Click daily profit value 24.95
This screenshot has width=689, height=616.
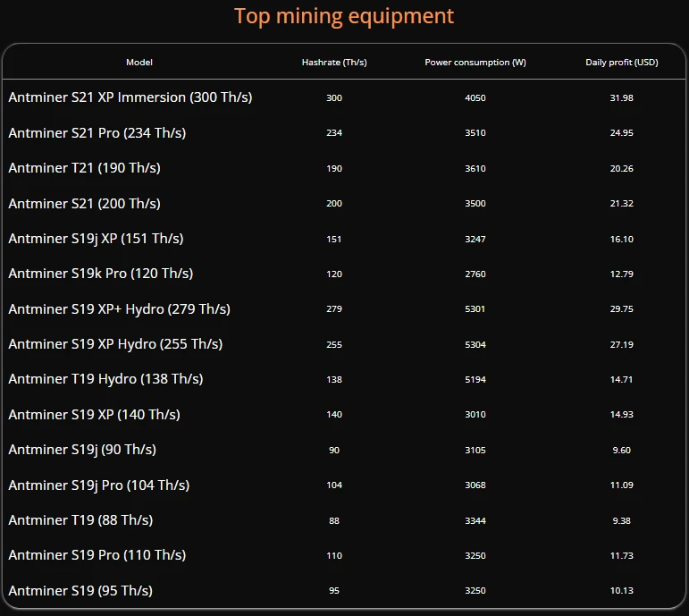pos(621,133)
